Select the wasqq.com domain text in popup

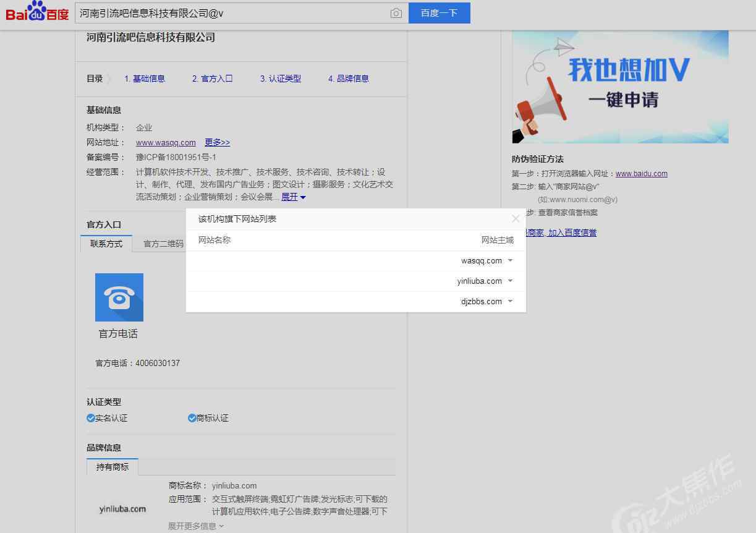(x=482, y=260)
